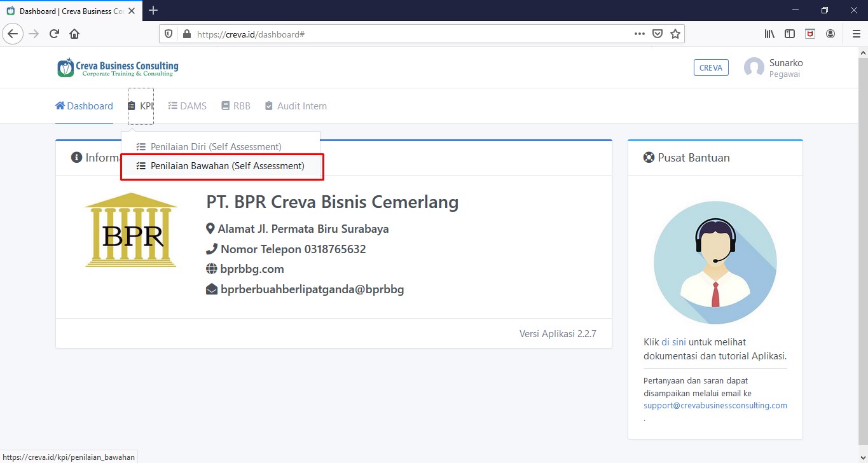This screenshot has height=463, width=868.
Task: Open the Audit Intern navigation menu
Action: (296, 106)
